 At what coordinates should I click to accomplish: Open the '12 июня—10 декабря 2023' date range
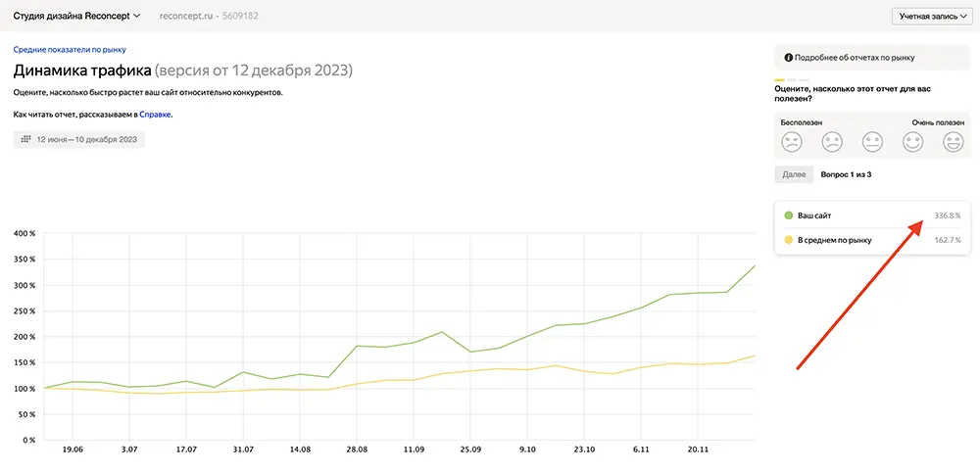click(x=86, y=140)
